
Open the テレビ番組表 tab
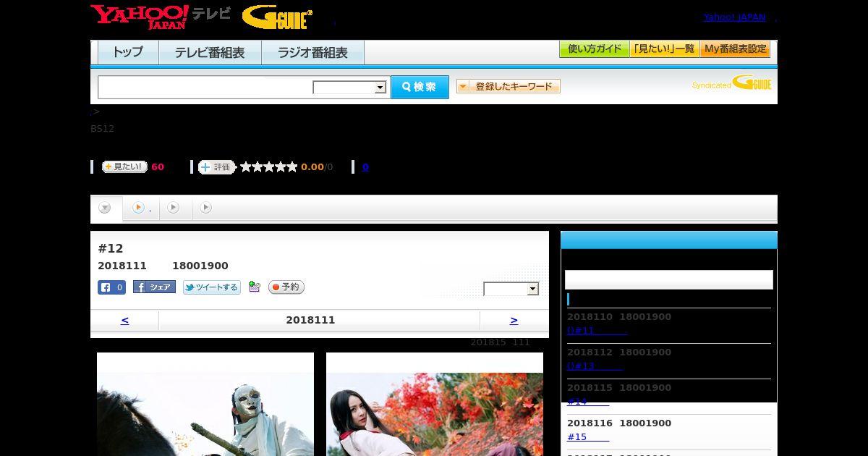tap(210, 52)
